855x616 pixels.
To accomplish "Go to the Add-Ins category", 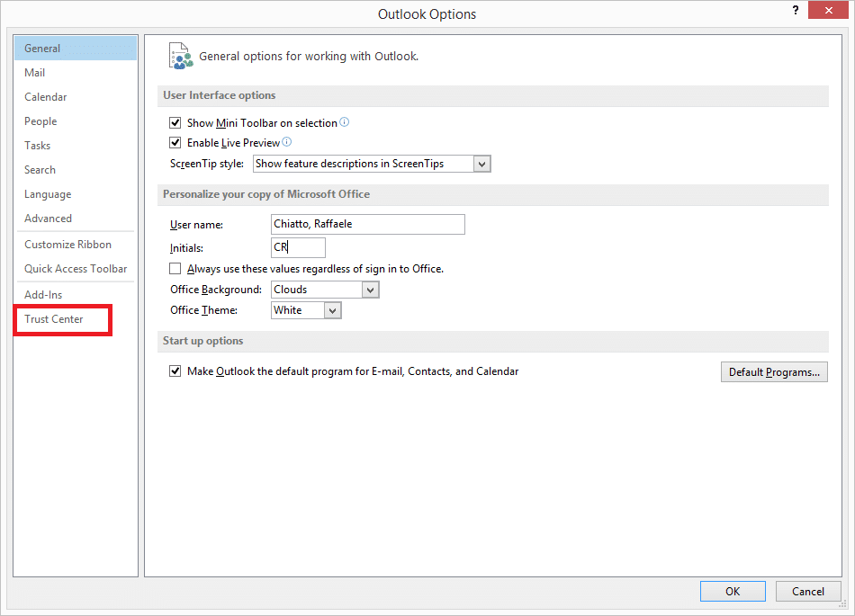I will tap(76, 295).
